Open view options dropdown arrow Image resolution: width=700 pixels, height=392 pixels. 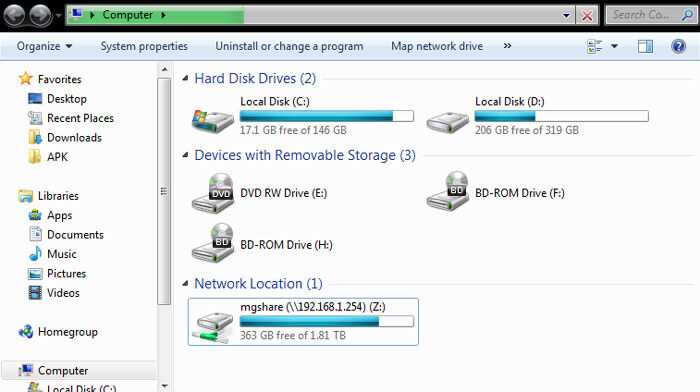pos(614,46)
